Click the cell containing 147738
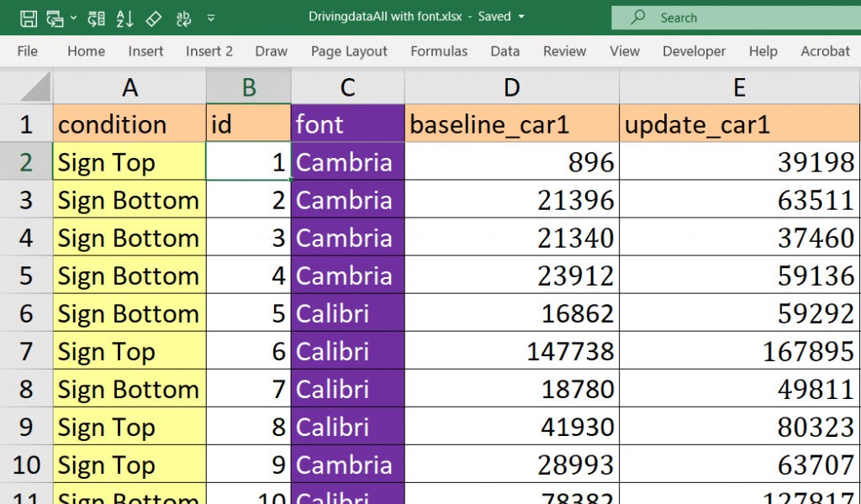Image resolution: width=861 pixels, height=504 pixels. [x=512, y=351]
